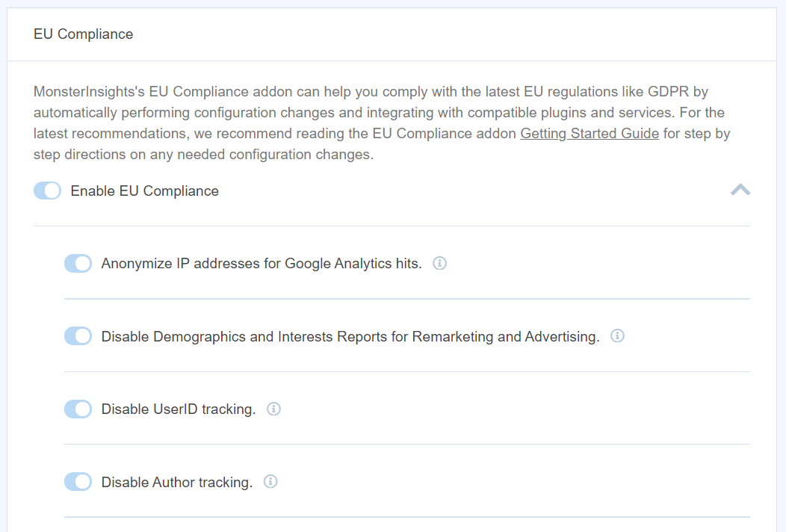Hide the compliance options using the up arrow
The width and height of the screenshot is (786, 532).
740,191
